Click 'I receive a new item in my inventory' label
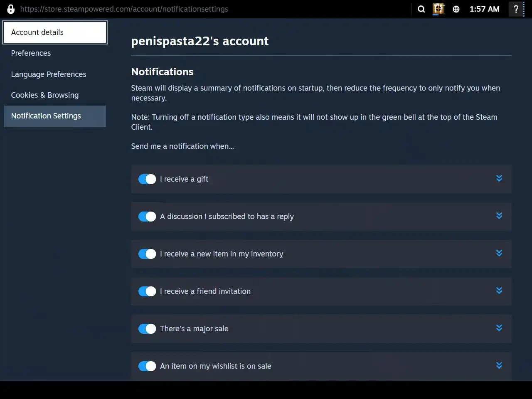The image size is (532, 399). [222, 254]
